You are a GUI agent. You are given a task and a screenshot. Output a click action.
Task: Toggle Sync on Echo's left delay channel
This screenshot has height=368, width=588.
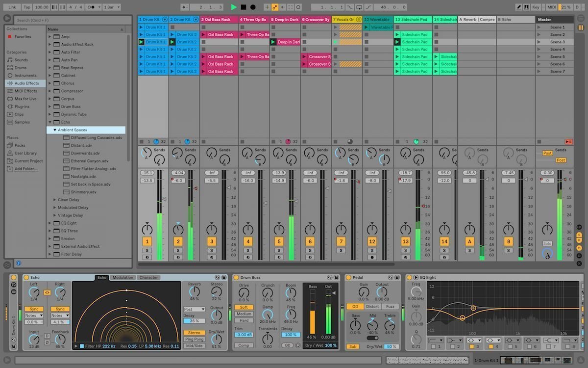pyautogui.click(x=34, y=309)
